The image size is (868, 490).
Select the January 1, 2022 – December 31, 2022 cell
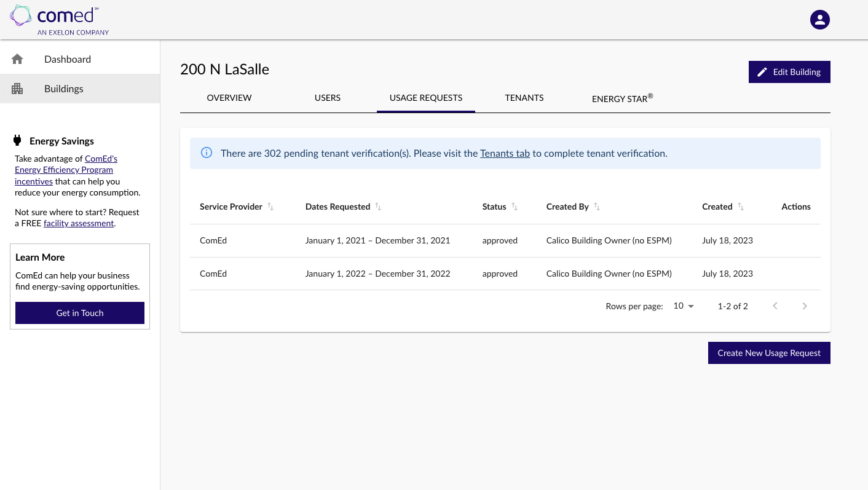pyautogui.click(x=378, y=274)
